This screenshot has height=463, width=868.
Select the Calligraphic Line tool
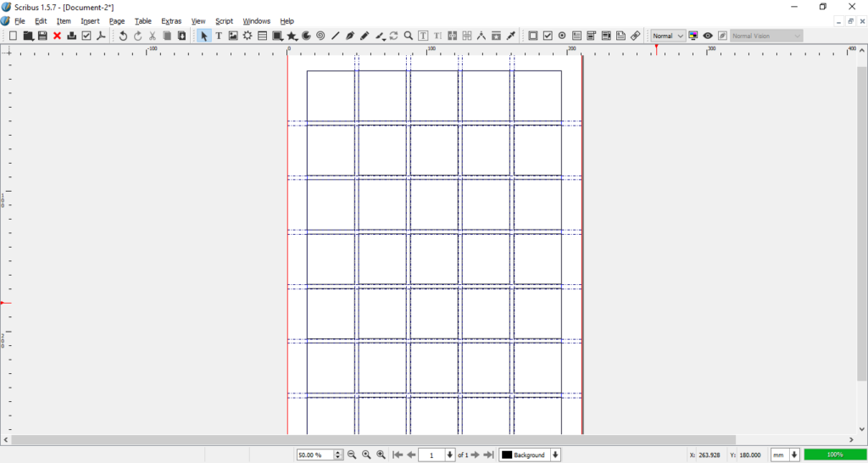tap(380, 36)
